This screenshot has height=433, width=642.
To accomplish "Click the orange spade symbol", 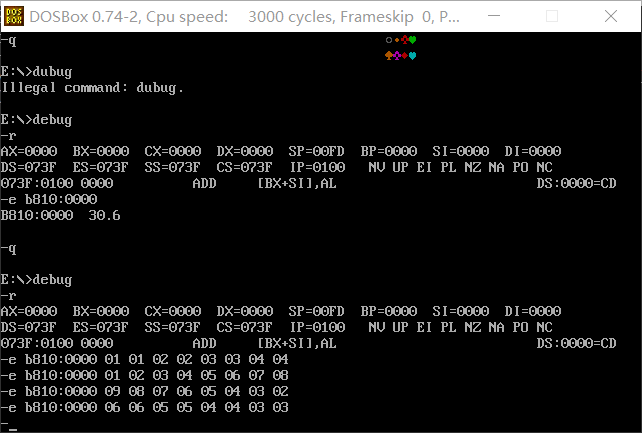I will (389, 56).
